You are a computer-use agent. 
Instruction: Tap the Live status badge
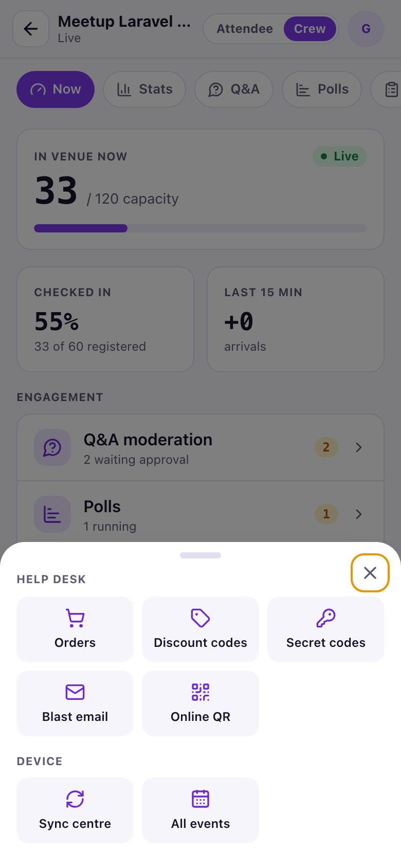pos(340,156)
